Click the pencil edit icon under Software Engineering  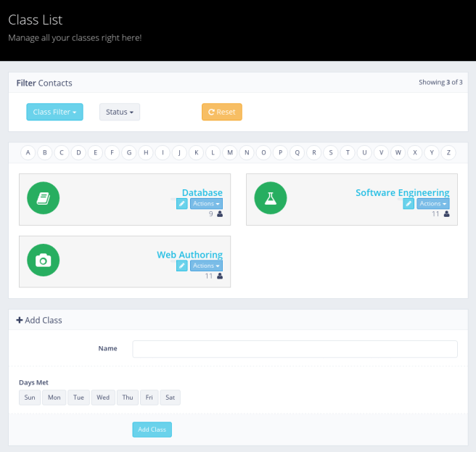pyautogui.click(x=409, y=204)
